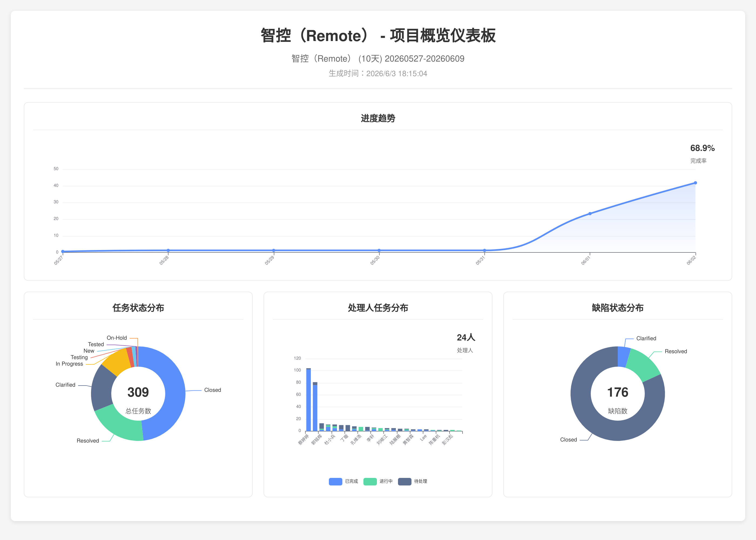The image size is (756, 540).
Task: Click 'Resolved' label in defect status chart
Action: click(x=676, y=352)
